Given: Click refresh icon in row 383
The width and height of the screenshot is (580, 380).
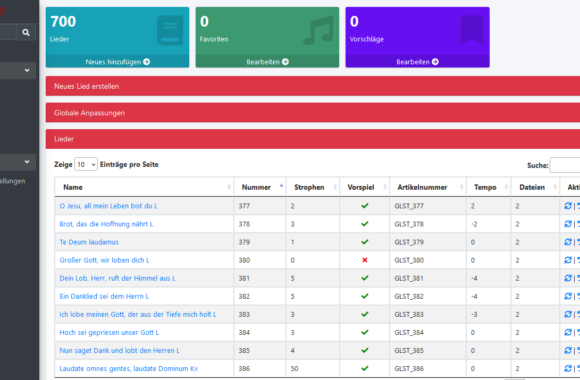Looking at the screenshot, I should [x=568, y=314].
